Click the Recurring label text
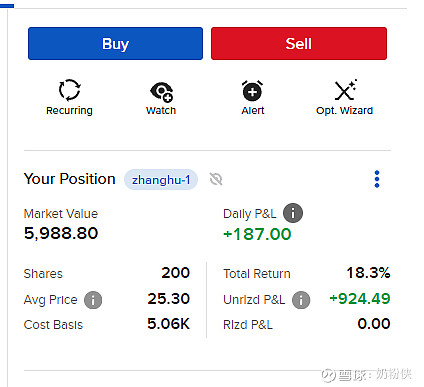 tap(69, 111)
